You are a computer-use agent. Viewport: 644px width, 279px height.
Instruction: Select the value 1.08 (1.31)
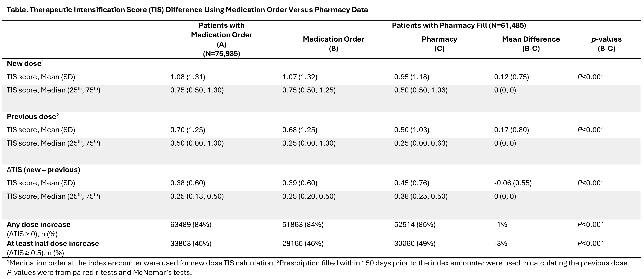click(x=188, y=77)
